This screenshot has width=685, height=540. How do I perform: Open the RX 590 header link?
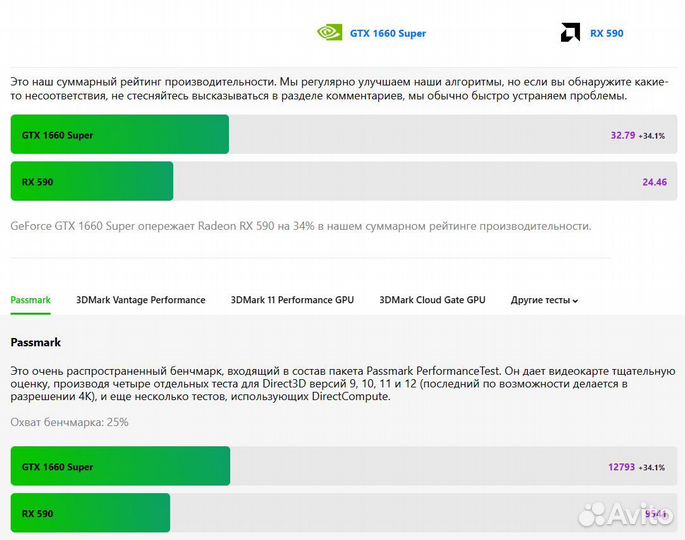coord(606,33)
